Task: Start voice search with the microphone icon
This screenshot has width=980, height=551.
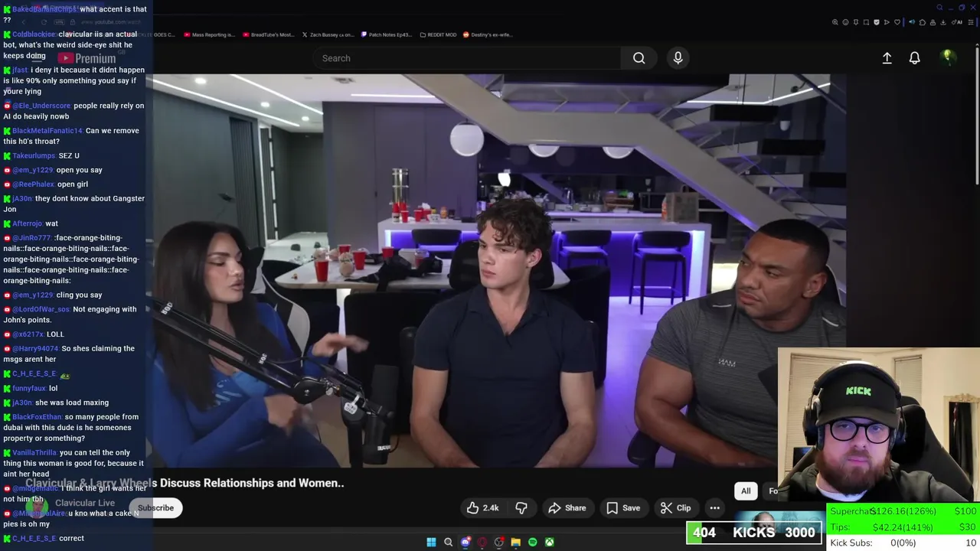Action: [x=678, y=58]
